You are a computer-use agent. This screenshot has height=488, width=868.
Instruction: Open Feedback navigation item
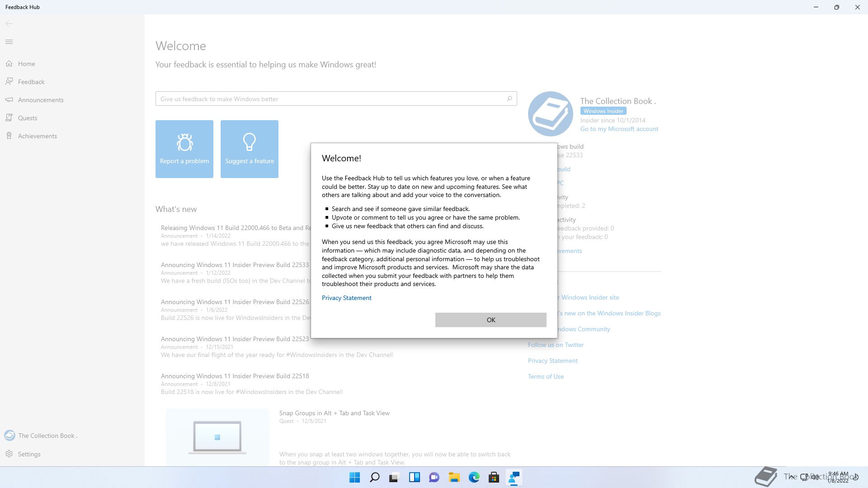(x=72, y=82)
